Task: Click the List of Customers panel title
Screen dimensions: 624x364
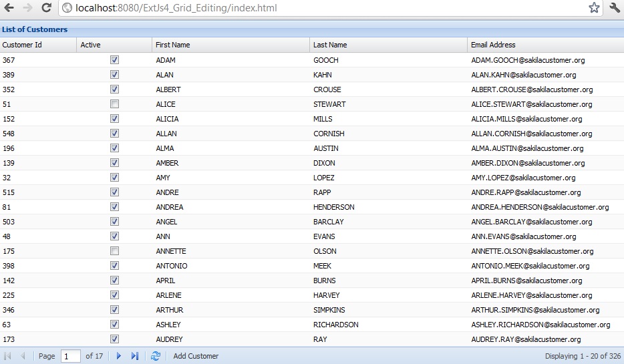Action: [x=35, y=29]
